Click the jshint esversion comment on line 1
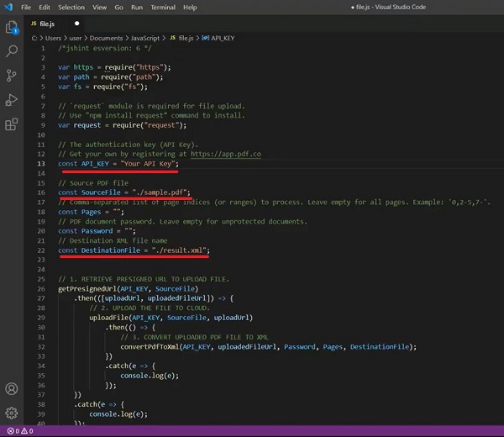This screenshot has height=437, width=504. pyautogui.click(x=104, y=48)
